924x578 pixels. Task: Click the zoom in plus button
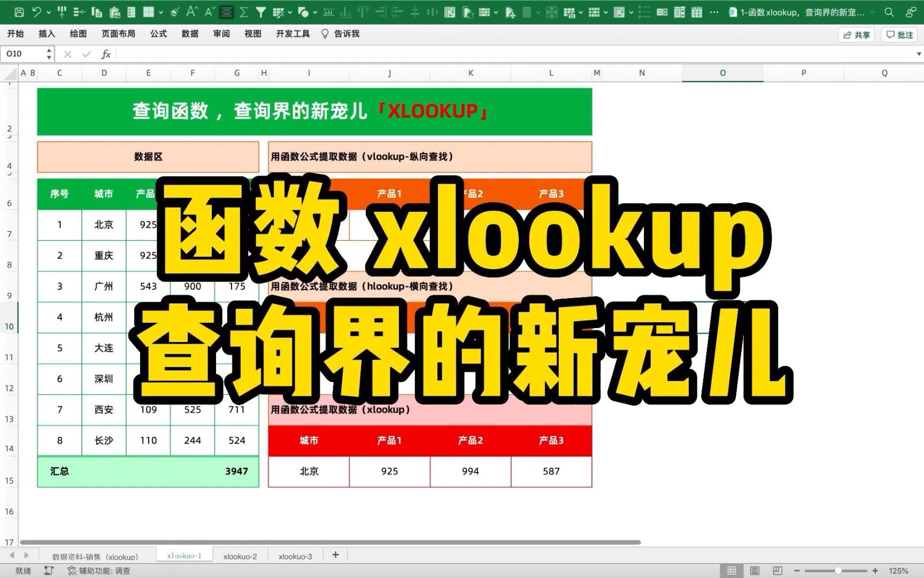point(875,571)
